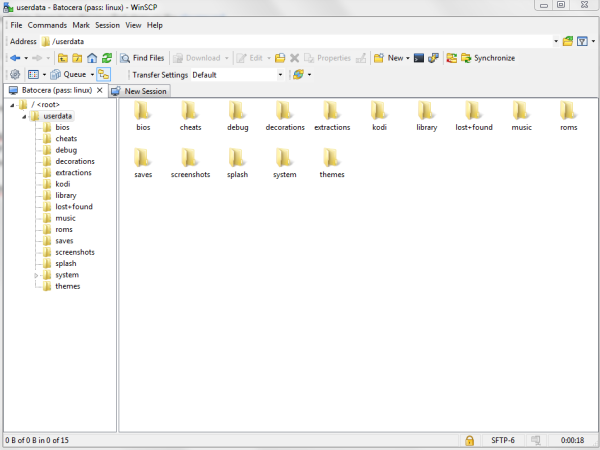Screen dimensions: 600x450
Task: Select the screenshots folder in file panel
Action: 190,163
